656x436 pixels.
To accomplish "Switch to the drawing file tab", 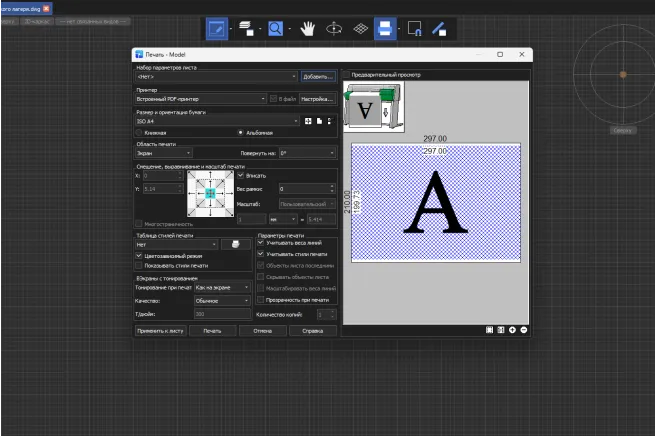I will 20,7.
